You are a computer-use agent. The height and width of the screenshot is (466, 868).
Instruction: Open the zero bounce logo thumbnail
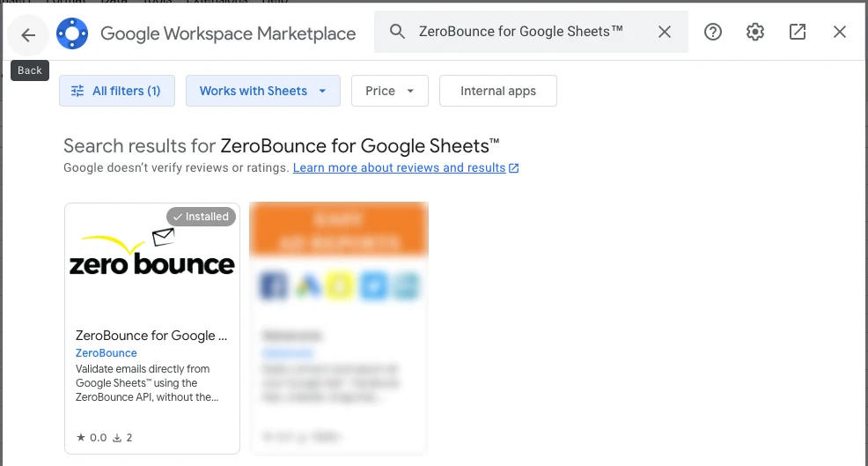(152, 254)
